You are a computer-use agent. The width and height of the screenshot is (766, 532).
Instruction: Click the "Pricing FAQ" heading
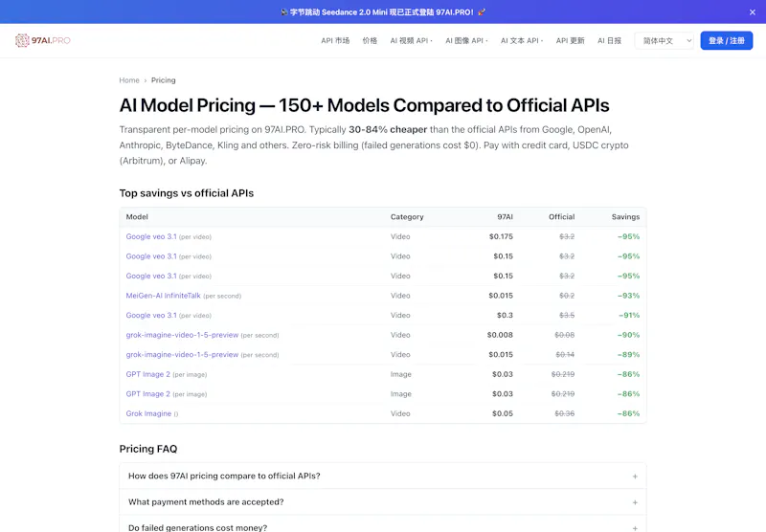[x=148, y=449]
